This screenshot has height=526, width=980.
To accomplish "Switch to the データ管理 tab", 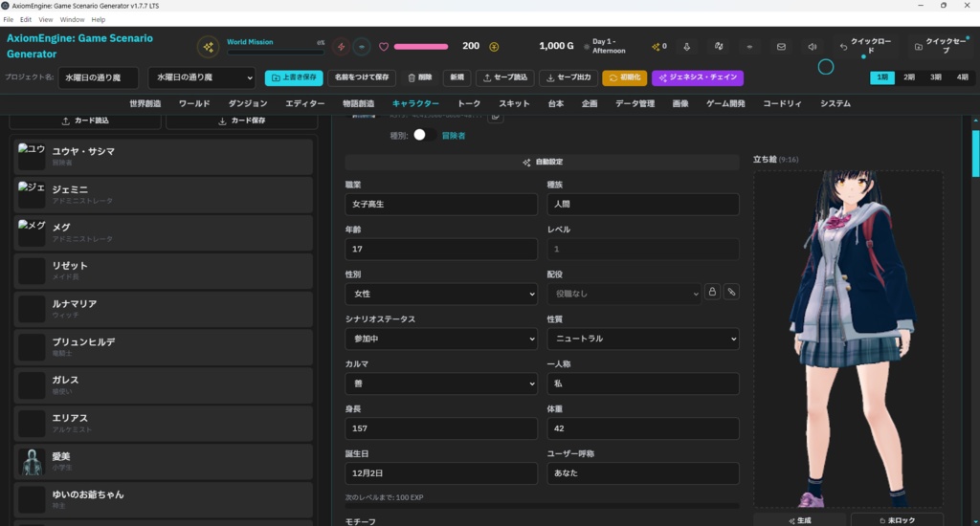I will [635, 103].
